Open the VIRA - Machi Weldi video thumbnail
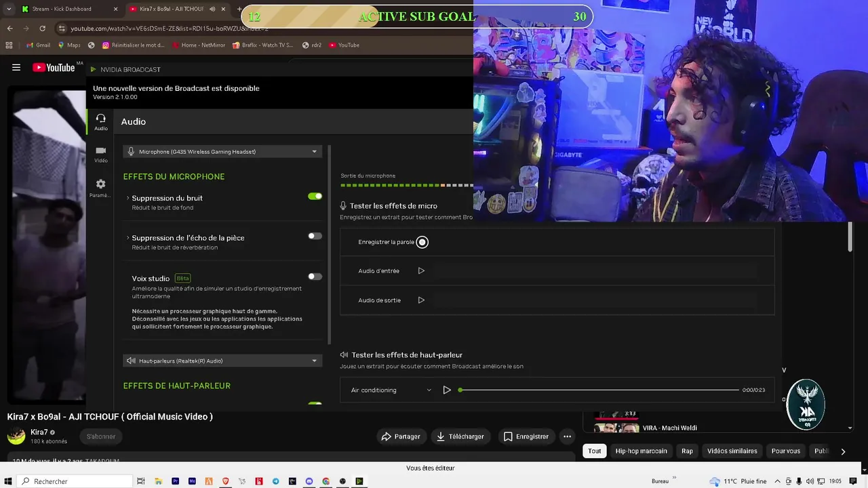 coord(616,428)
